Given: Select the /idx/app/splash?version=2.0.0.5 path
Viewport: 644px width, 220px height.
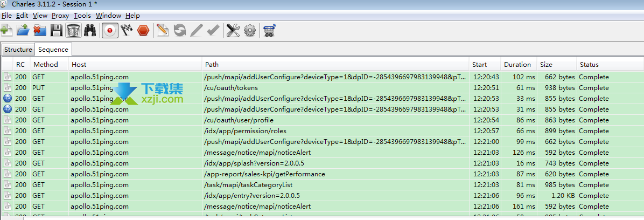Looking at the screenshot, I should (x=254, y=163).
